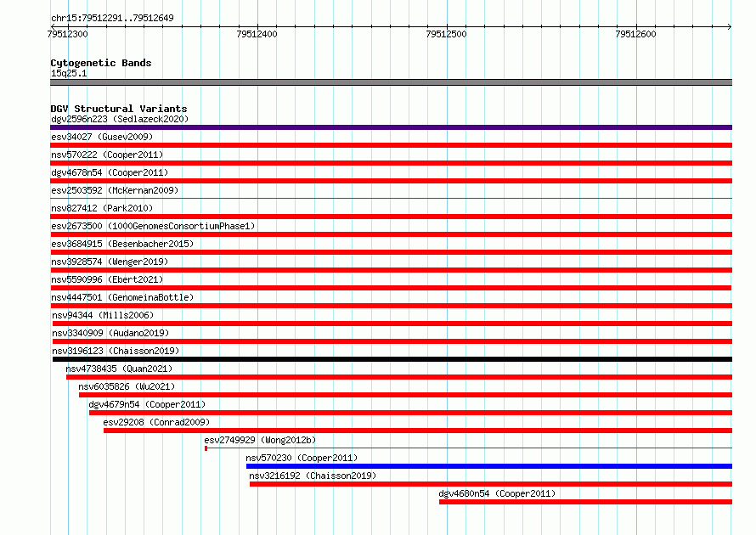This screenshot has width=756, height=535.
Task: Click the nsv3216192 red bar
Action: (491, 484)
